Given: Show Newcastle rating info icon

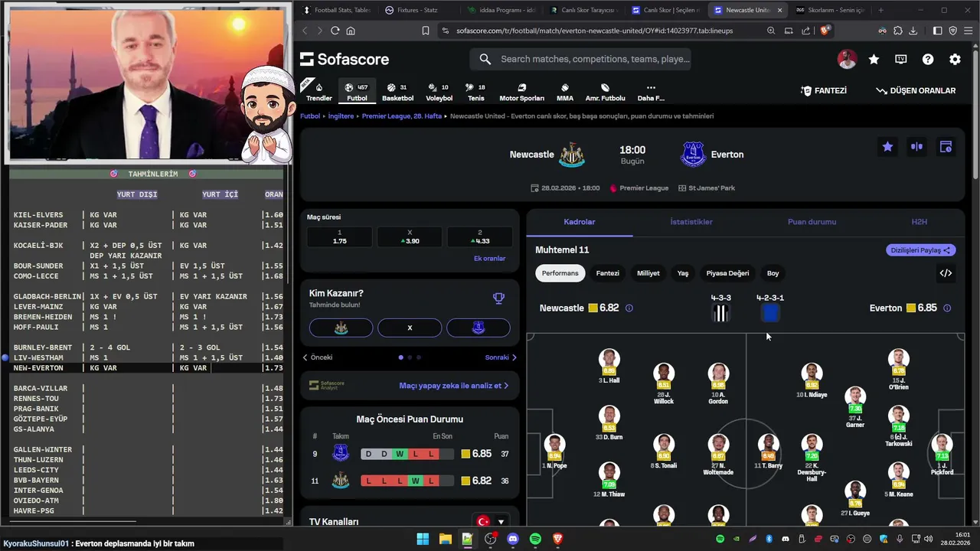Looking at the screenshot, I should click(629, 308).
